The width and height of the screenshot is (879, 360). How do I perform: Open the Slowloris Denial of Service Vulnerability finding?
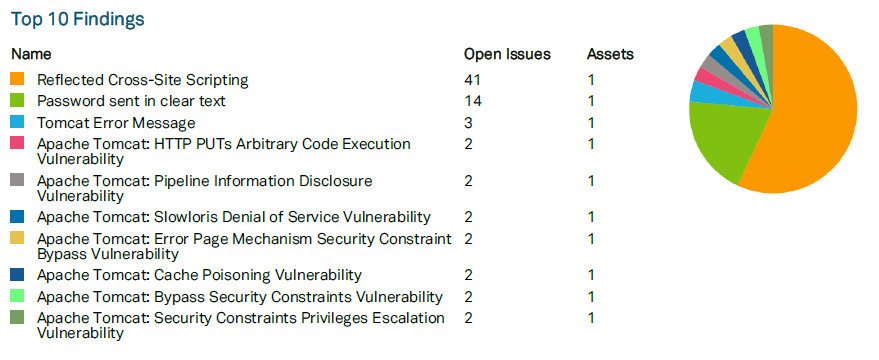[x=234, y=217]
